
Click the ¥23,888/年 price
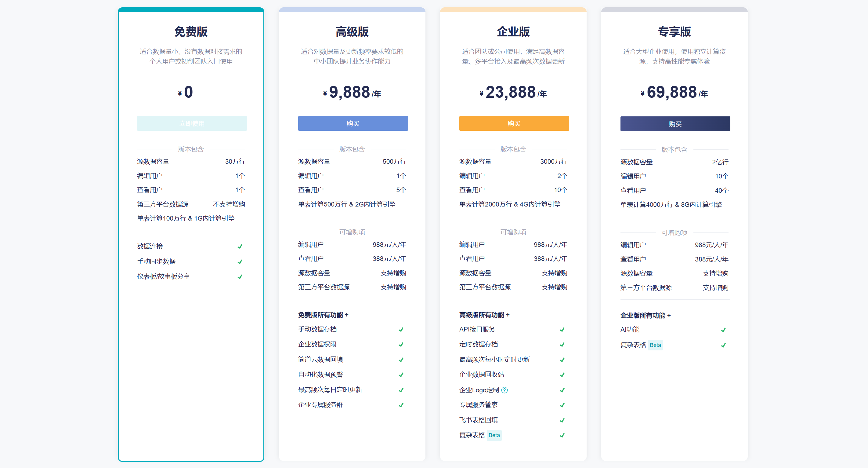[513, 92]
